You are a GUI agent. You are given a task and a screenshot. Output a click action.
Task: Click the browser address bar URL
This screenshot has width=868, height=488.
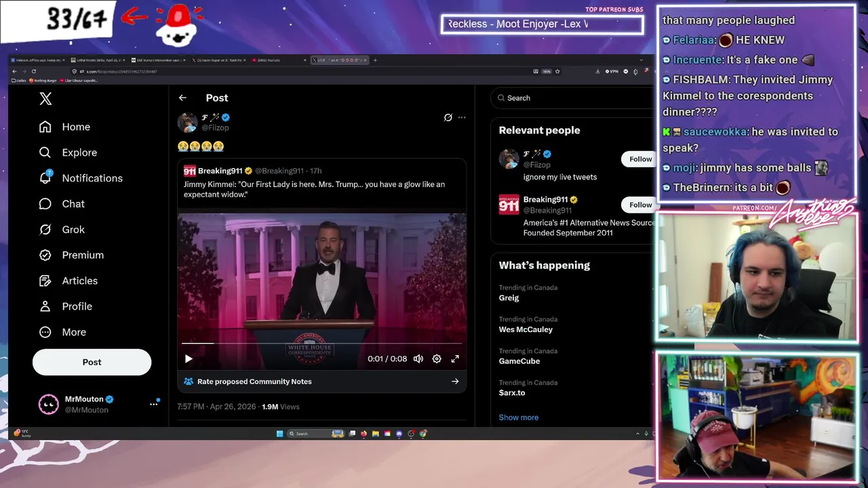click(x=121, y=71)
